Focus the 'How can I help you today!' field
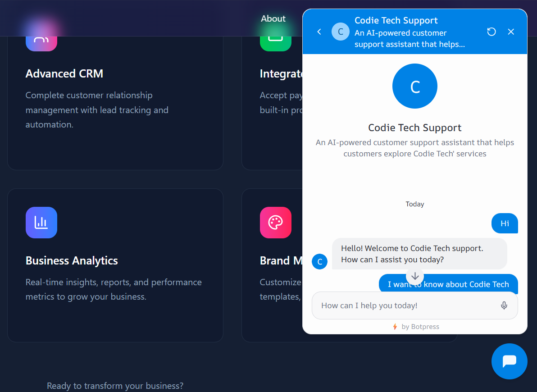537x392 pixels. click(x=414, y=305)
